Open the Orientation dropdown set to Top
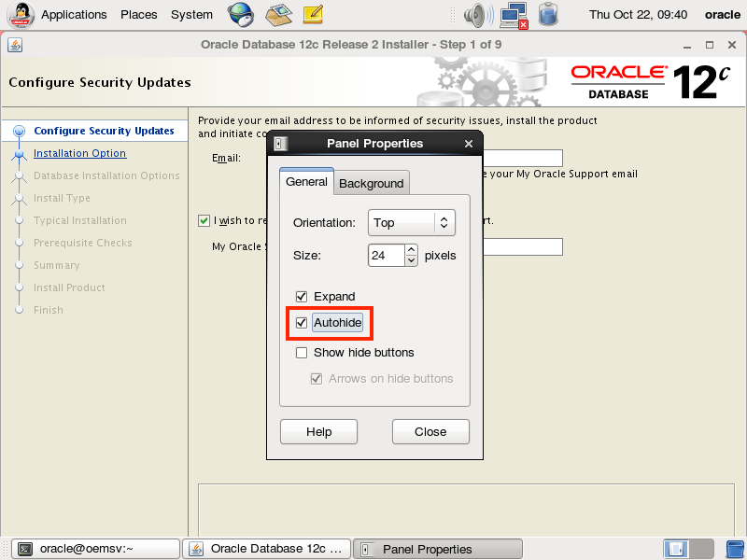 pyautogui.click(x=412, y=223)
